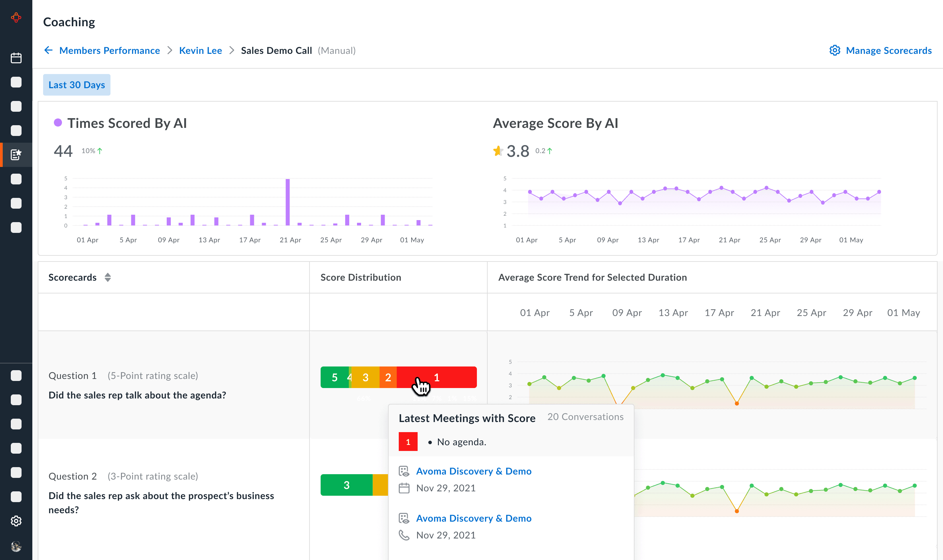Sort the Scorecards column

[x=108, y=277]
